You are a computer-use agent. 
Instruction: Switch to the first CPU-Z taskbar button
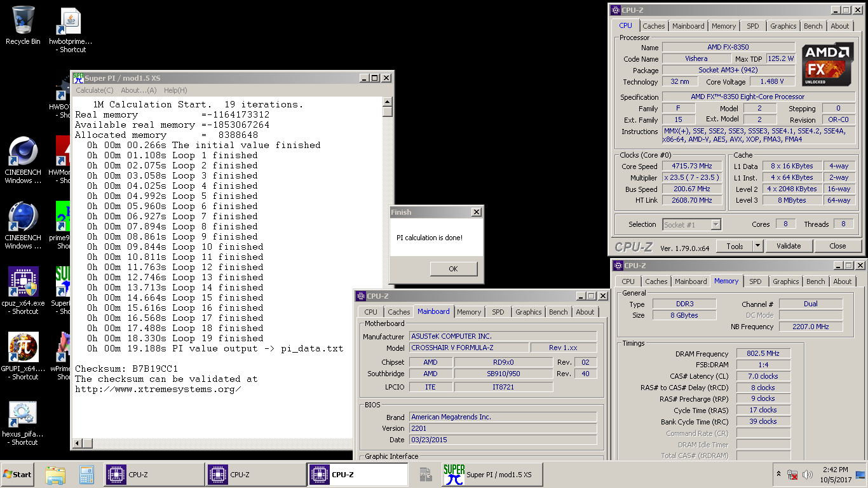pos(154,475)
